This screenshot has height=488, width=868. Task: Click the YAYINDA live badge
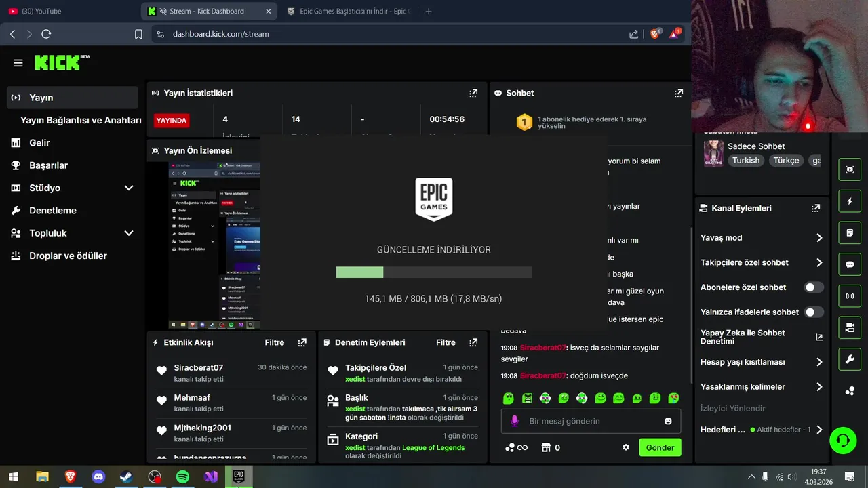tap(172, 120)
